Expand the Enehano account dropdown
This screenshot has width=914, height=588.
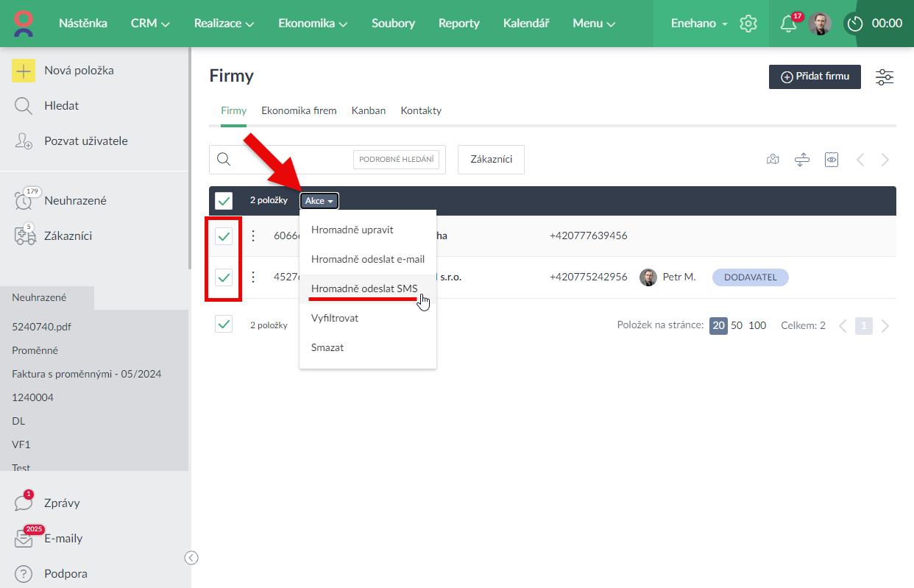tap(698, 24)
